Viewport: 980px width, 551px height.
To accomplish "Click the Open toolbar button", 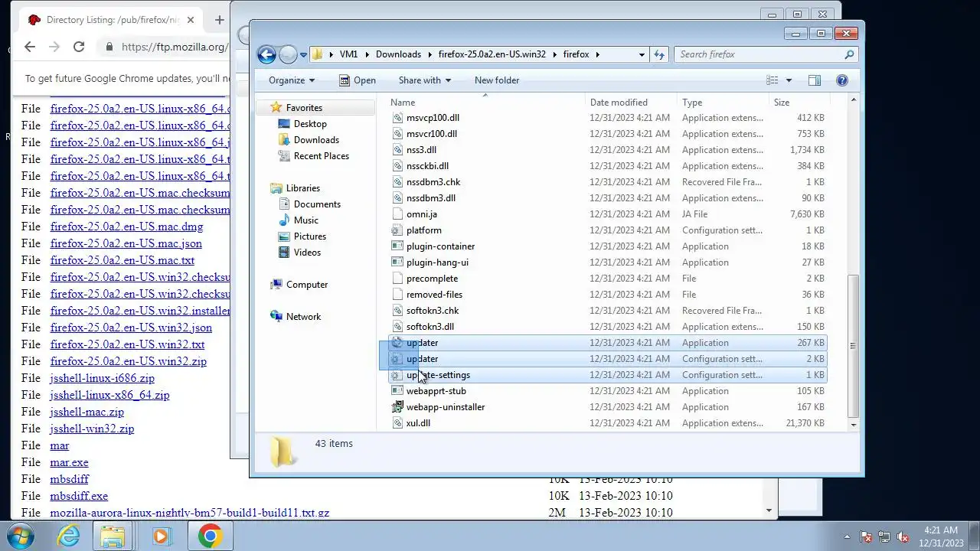I will (x=358, y=80).
